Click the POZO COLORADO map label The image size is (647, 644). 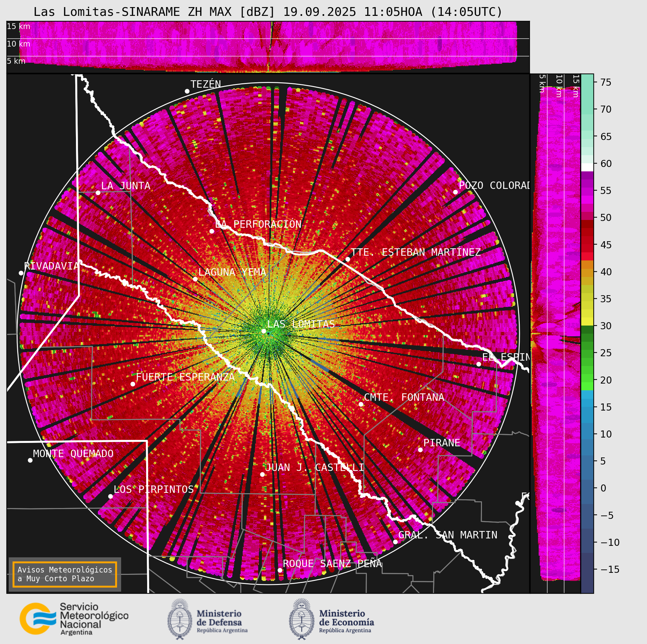pos(494,186)
